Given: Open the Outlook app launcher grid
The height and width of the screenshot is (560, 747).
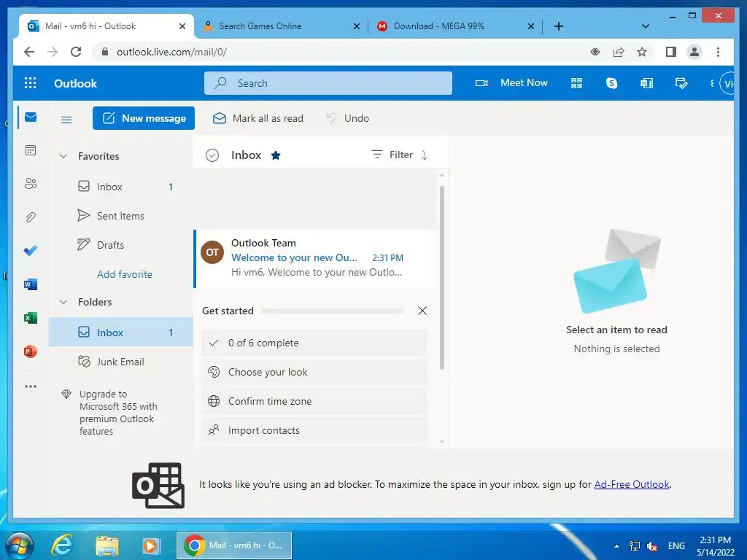Looking at the screenshot, I should (30, 83).
